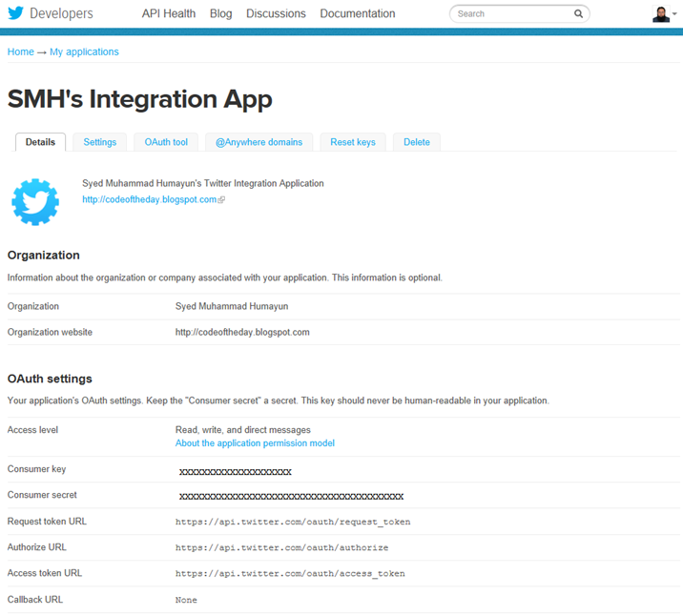Switch to the Settings tab
This screenshot has height=616, width=683.
pos(100,142)
